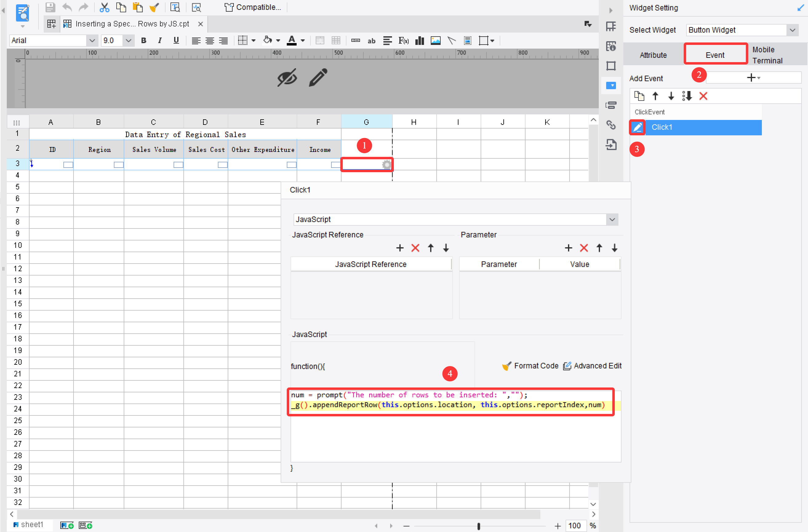Viewport: 808px width, 532px height.
Task: Toggle Italic formatting
Action: pos(160,41)
